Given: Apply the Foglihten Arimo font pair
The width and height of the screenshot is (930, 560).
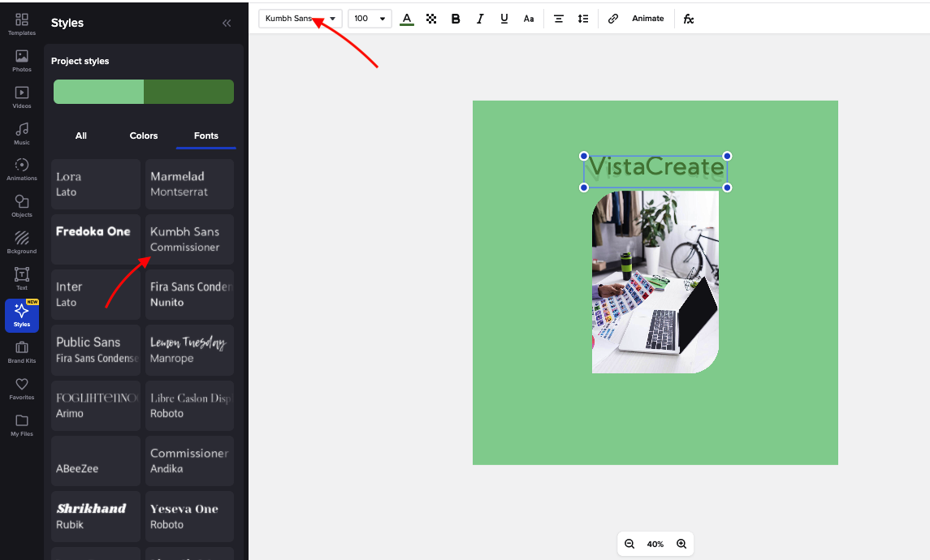Looking at the screenshot, I should pos(96,406).
